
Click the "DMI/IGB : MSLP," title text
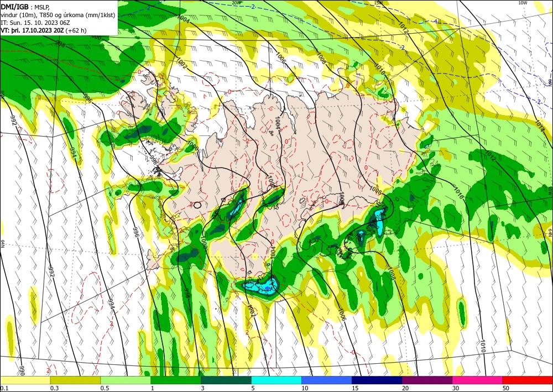point(25,7)
